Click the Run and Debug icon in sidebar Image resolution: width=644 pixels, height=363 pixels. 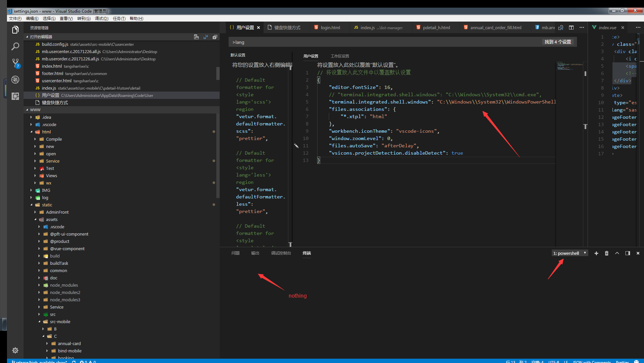coord(15,80)
